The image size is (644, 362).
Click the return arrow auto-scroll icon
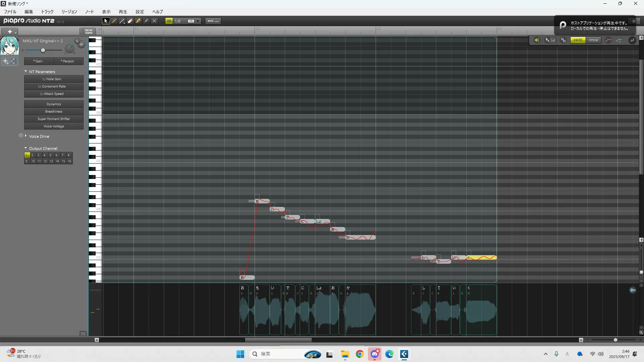tap(632, 40)
